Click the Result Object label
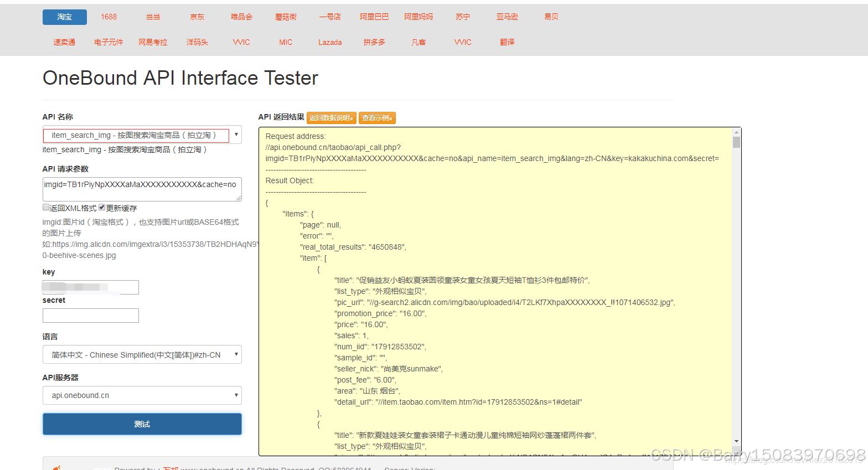Viewport: 868px width, 470px height. [290, 180]
